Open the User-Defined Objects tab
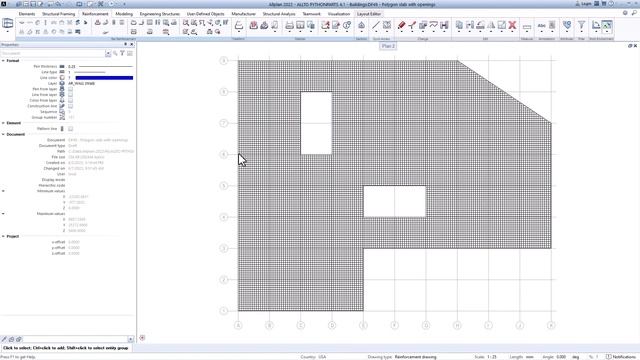Viewport: 640px width, 360px height. click(x=206, y=14)
